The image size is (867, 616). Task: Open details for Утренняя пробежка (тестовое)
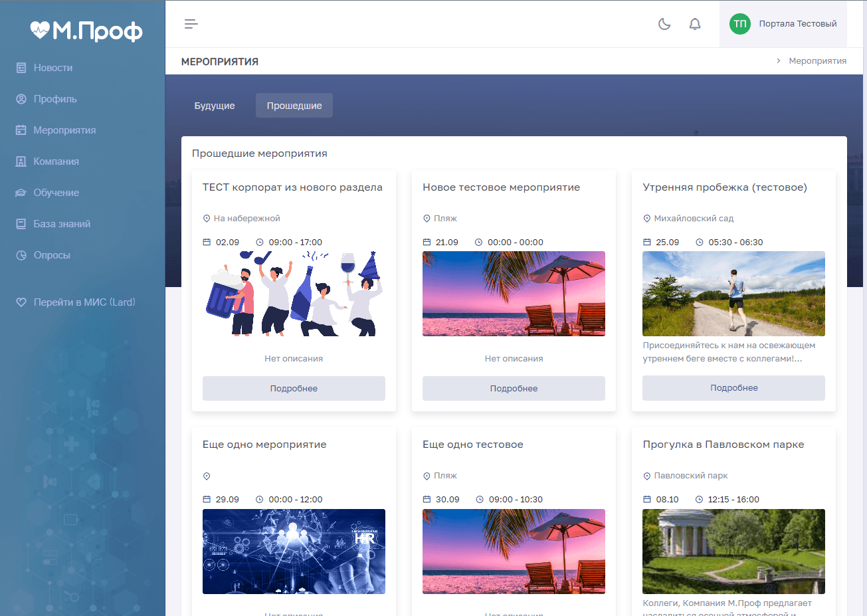(x=733, y=387)
